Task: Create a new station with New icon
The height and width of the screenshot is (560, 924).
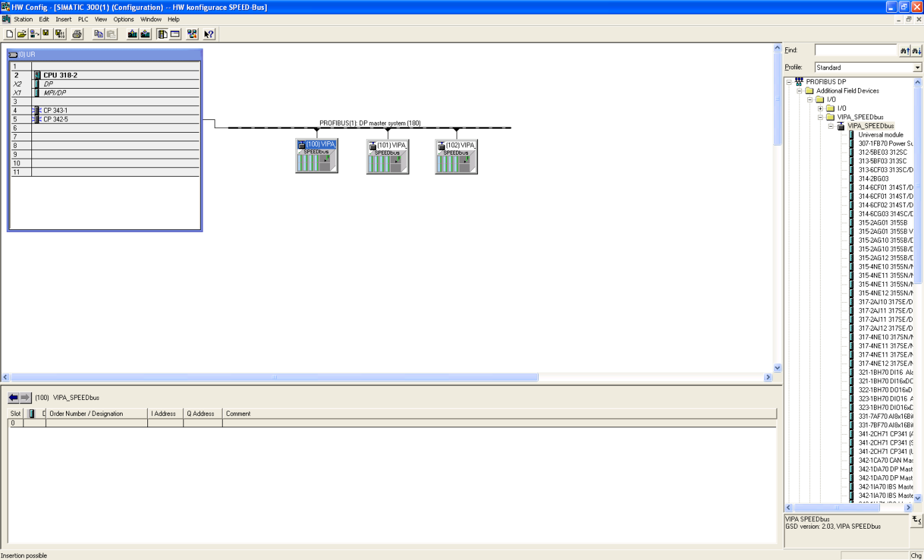Action: pyautogui.click(x=9, y=33)
